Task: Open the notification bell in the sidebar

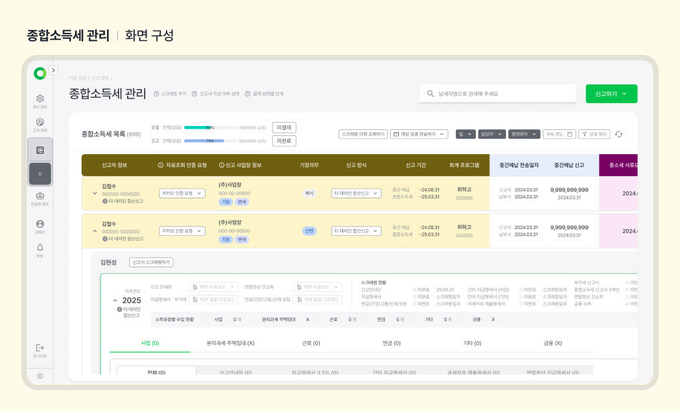Action: tap(40, 248)
